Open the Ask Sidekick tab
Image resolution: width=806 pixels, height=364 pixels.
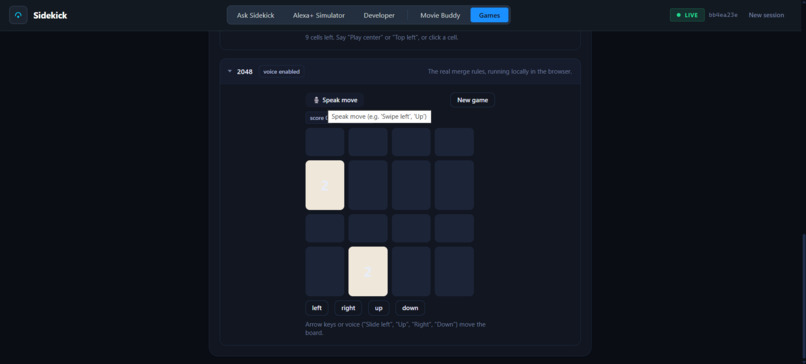[254, 15]
